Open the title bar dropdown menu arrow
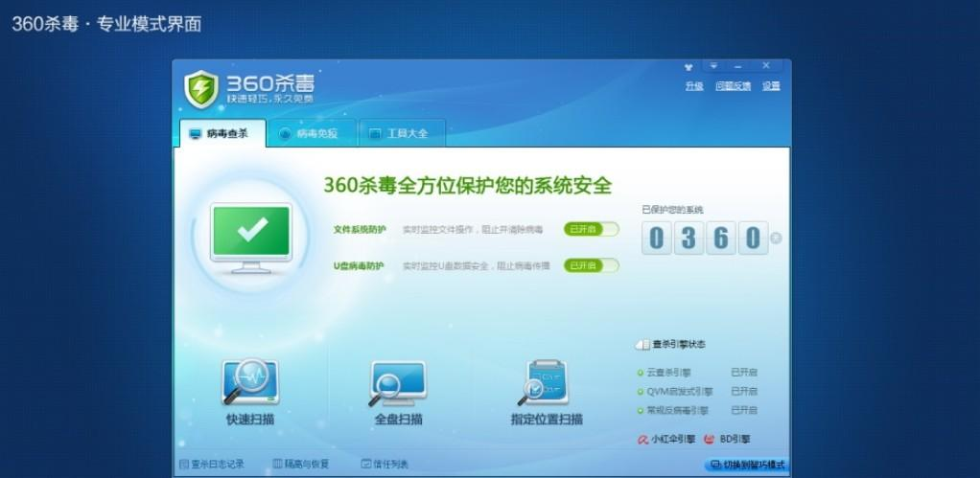 pyautogui.click(x=713, y=65)
